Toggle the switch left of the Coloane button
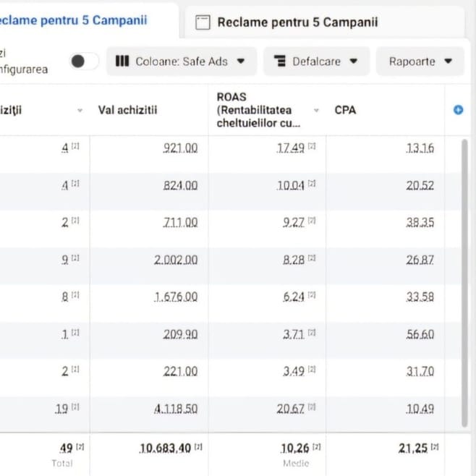476x476 pixels. 84,61
